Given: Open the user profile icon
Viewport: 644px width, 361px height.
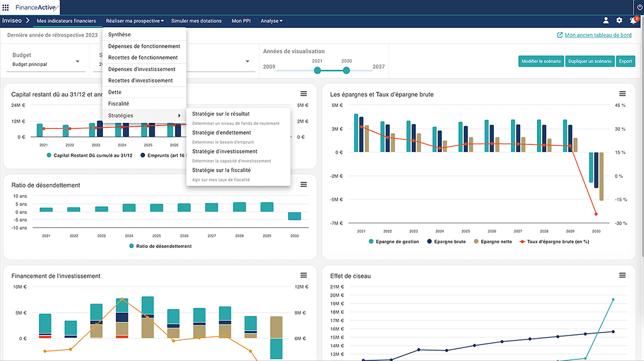Looking at the screenshot, I should click(x=605, y=20).
